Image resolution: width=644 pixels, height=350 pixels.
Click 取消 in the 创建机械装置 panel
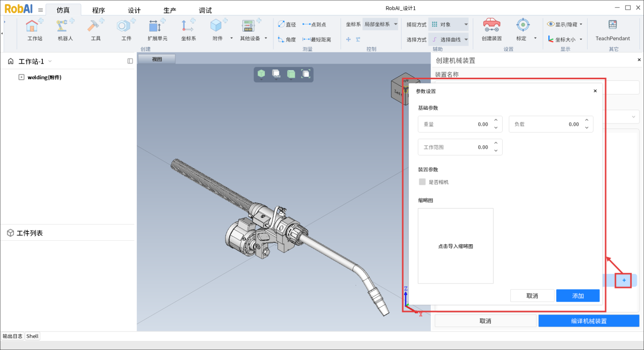tap(485, 321)
